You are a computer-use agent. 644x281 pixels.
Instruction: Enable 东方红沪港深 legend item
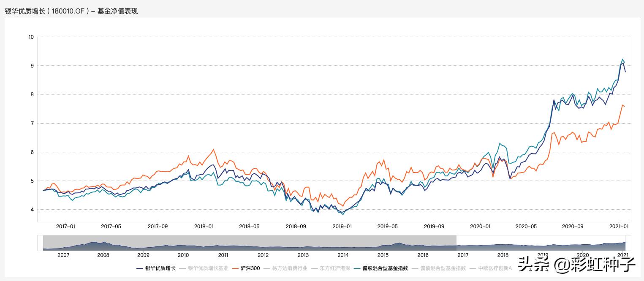334,268
